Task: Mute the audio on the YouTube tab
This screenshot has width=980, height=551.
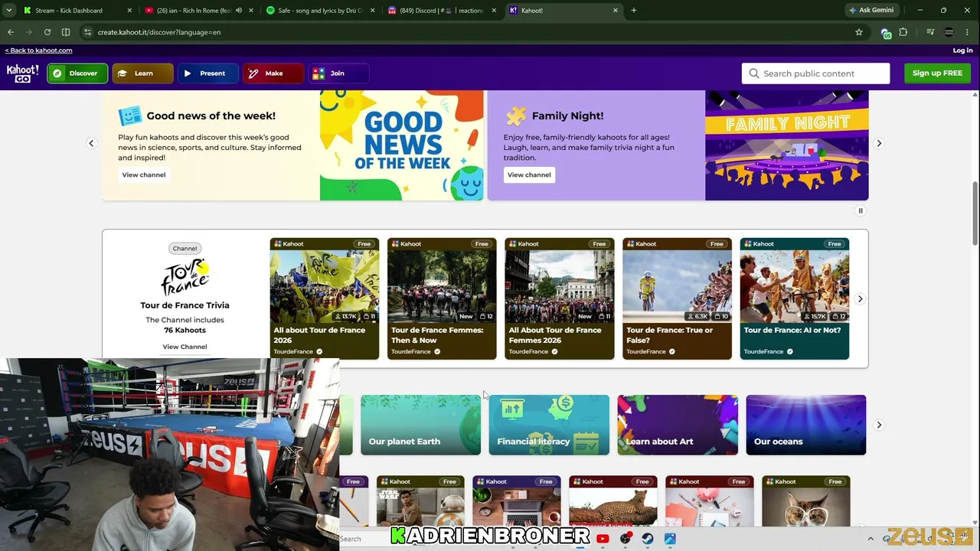Action: coord(239,11)
